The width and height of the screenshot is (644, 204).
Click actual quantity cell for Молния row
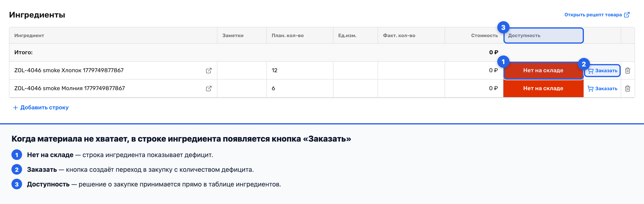tap(411, 88)
